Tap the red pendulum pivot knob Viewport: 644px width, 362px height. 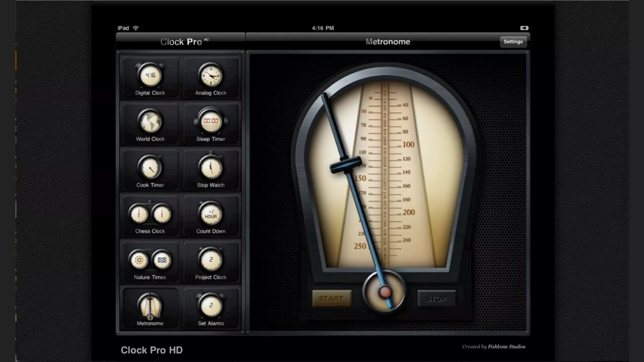click(x=385, y=292)
